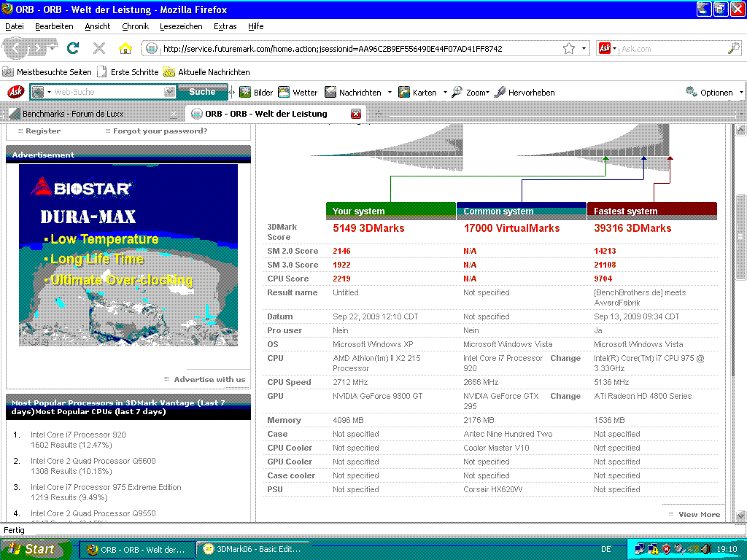Screen dimensions: 747x560
Task: Open the Ansicht menu
Action: click(98, 26)
